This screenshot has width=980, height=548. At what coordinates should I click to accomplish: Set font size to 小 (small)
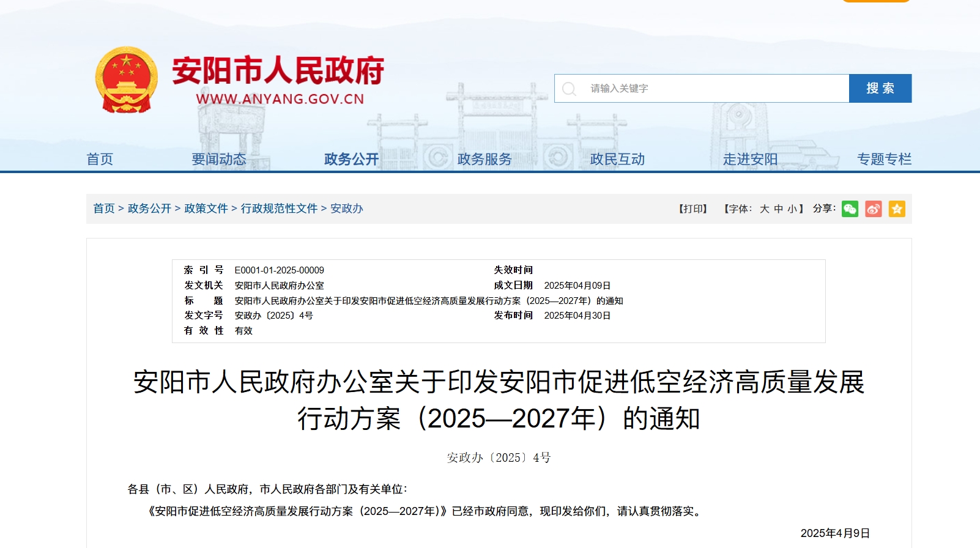coord(792,209)
